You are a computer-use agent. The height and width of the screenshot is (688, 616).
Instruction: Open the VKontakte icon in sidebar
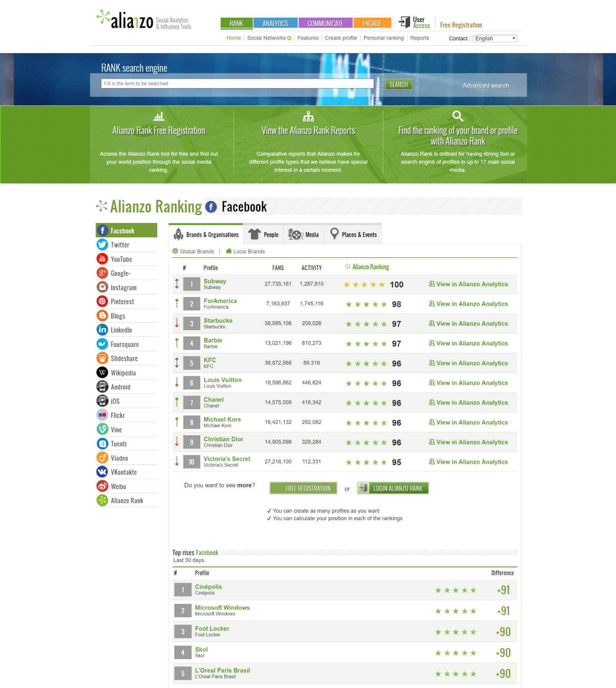102,472
